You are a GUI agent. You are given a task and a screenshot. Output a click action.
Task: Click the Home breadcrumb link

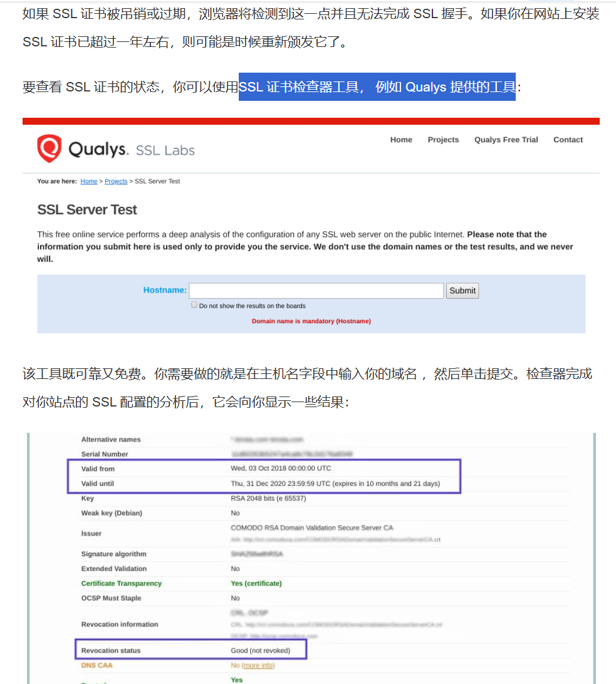(x=88, y=181)
